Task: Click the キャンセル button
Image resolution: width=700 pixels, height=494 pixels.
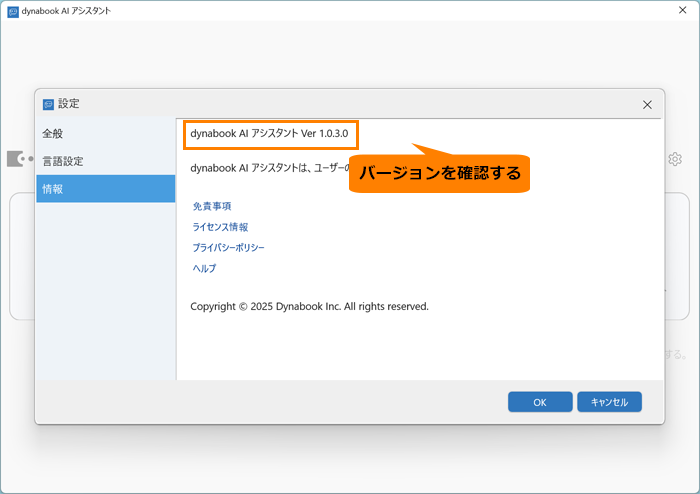Action: point(609,402)
